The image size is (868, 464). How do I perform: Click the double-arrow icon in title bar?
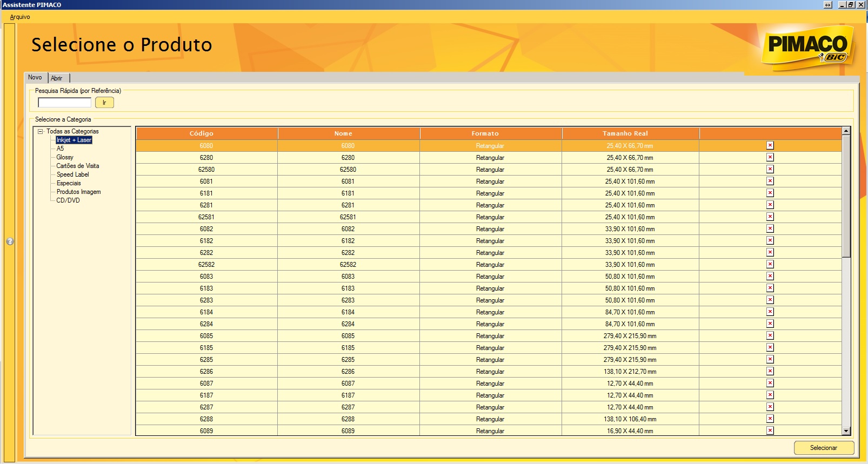[827, 5]
